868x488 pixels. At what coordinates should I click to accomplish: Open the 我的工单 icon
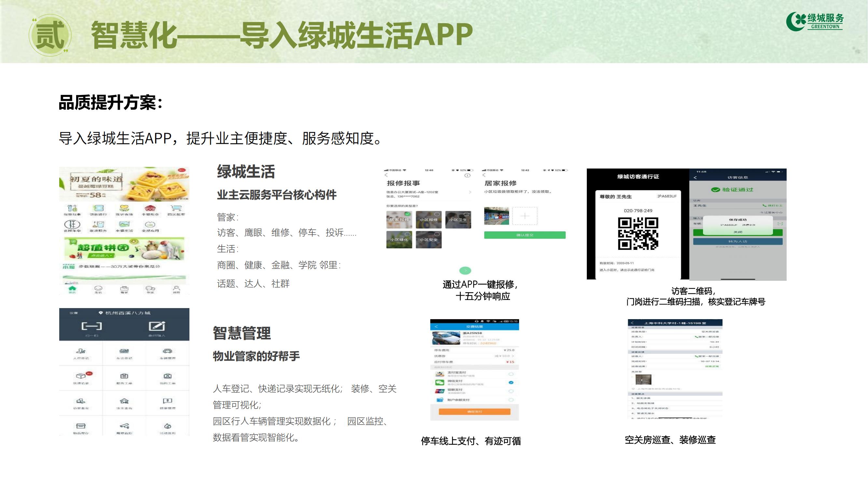click(168, 376)
